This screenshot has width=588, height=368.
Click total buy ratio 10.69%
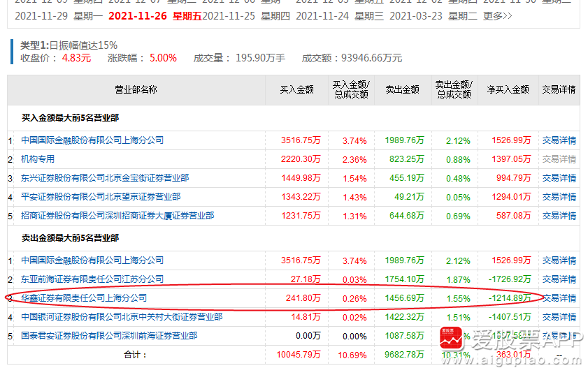pos(352,355)
